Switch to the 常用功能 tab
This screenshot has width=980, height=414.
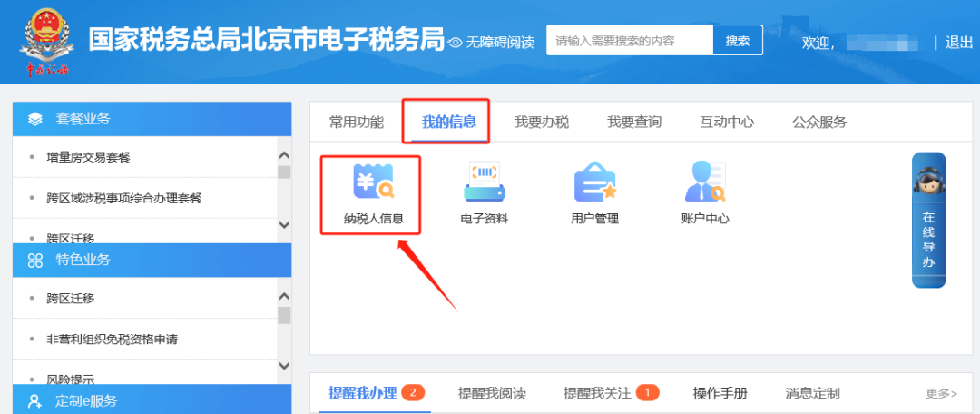pyautogui.click(x=357, y=122)
